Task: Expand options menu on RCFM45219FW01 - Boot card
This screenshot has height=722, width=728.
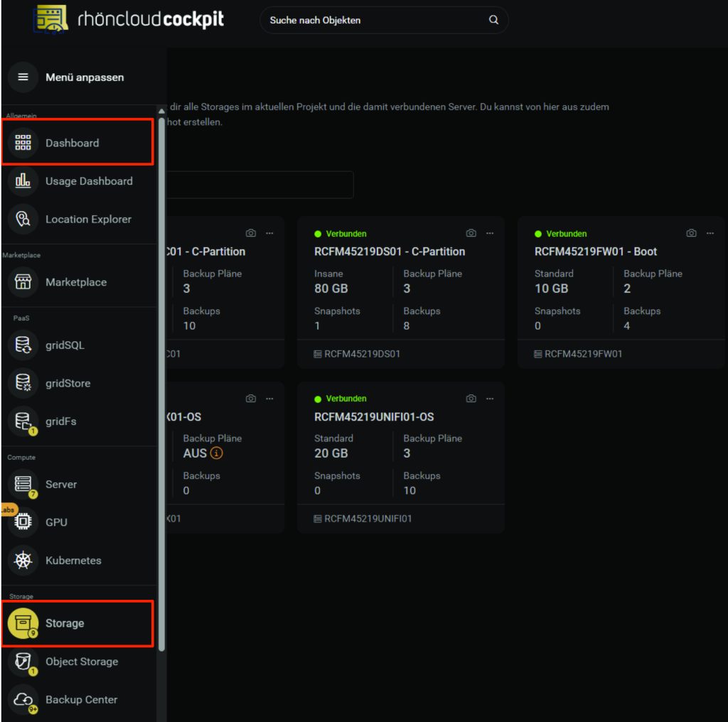Action: pyautogui.click(x=710, y=233)
